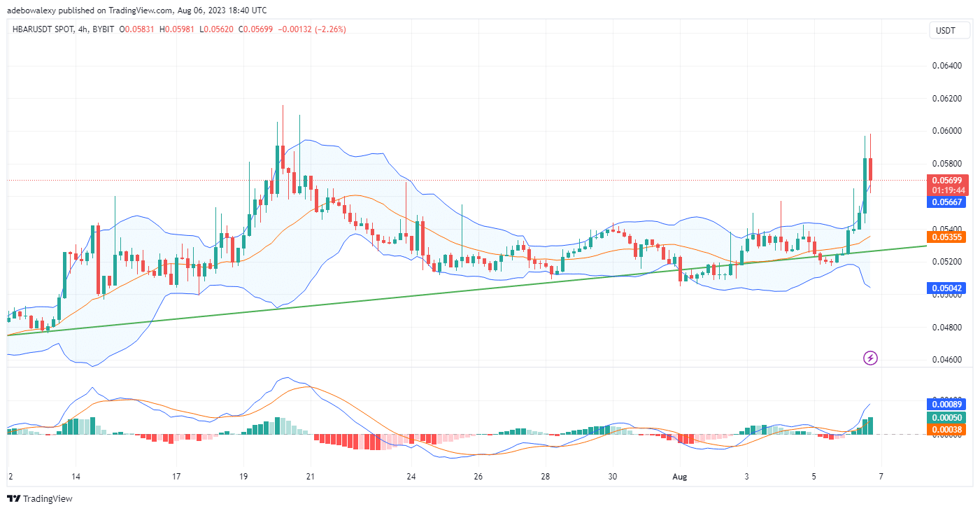Click the date label 28 on time axis
This screenshot has width=980, height=511.
pos(546,476)
